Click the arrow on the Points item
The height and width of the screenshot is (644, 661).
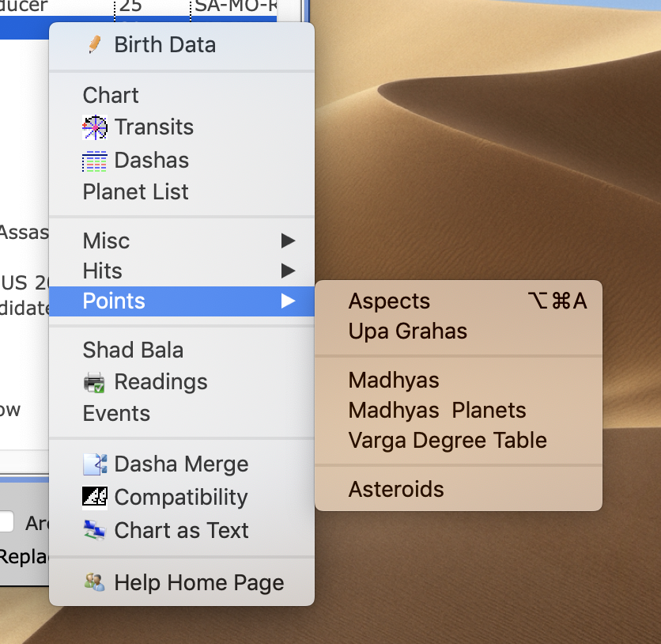(x=288, y=301)
